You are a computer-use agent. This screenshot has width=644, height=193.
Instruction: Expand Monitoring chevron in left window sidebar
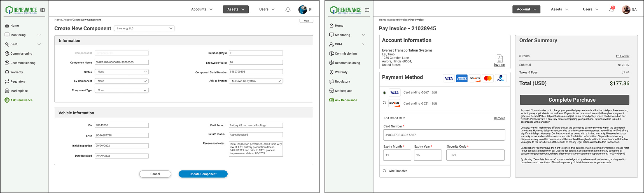point(39,35)
